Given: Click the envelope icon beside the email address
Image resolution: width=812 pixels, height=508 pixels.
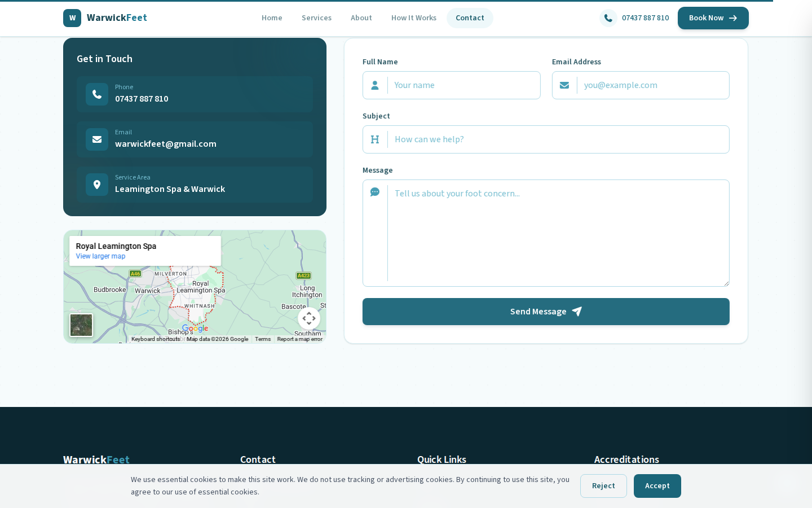Looking at the screenshot, I should pos(97,139).
